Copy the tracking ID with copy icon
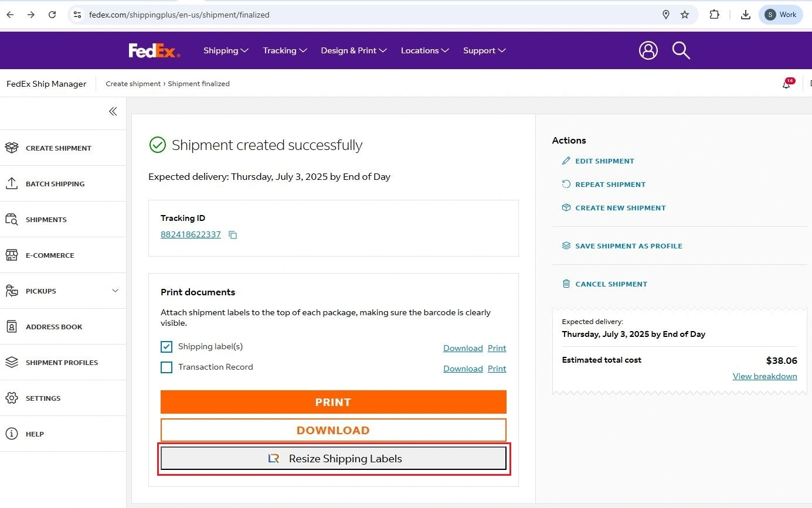 [233, 235]
